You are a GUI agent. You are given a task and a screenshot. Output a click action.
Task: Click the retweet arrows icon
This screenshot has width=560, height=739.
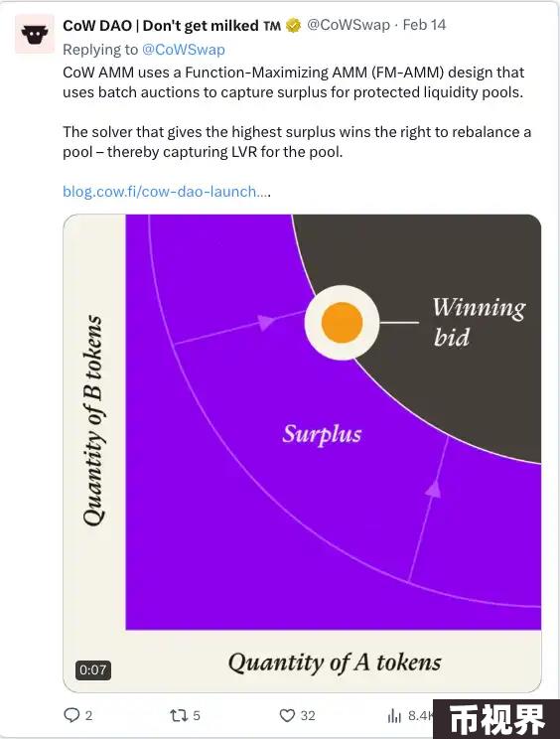coord(179,715)
